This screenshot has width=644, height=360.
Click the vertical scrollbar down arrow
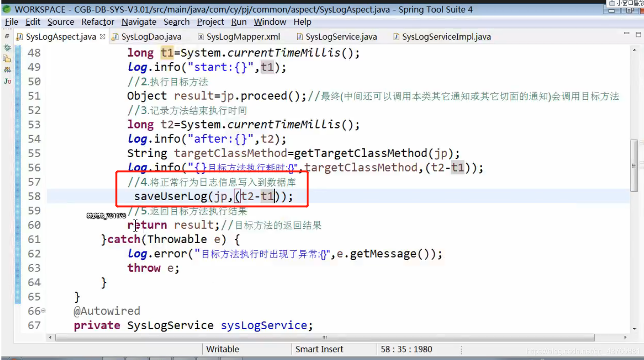635,329
